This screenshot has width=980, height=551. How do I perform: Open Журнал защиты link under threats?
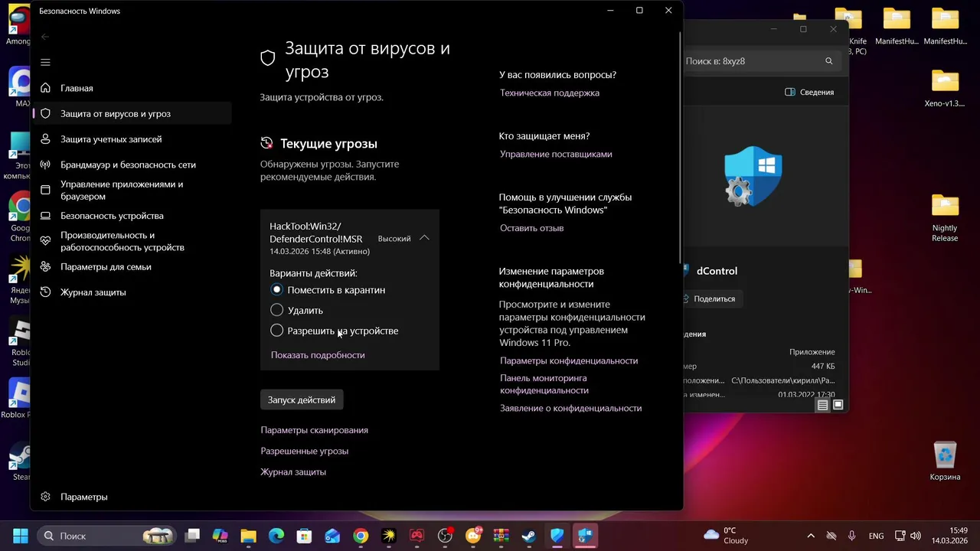coord(293,472)
